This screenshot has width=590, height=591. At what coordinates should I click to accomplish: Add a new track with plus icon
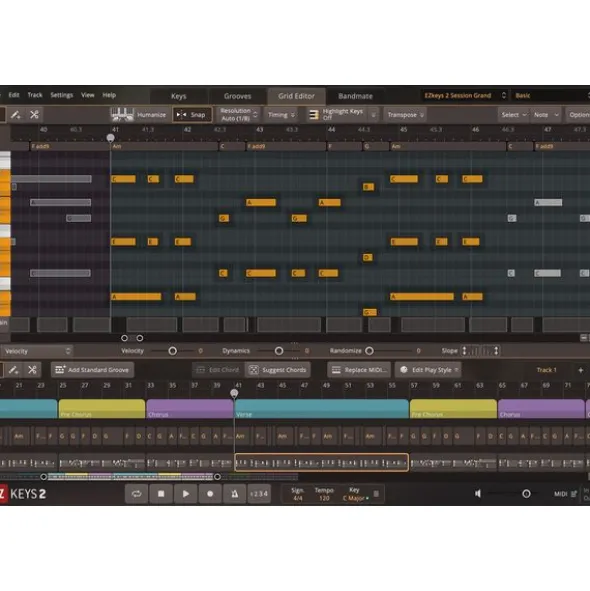[581, 370]
